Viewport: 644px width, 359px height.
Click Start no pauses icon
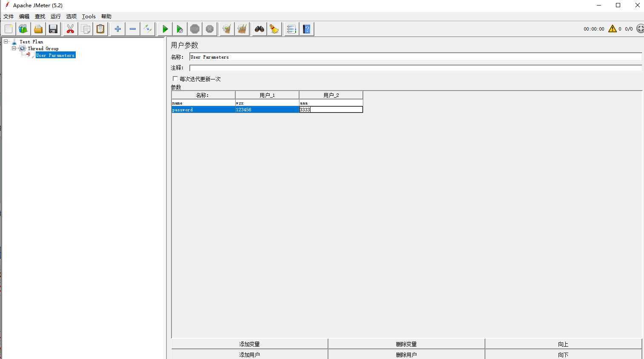(x=180, y=29)
